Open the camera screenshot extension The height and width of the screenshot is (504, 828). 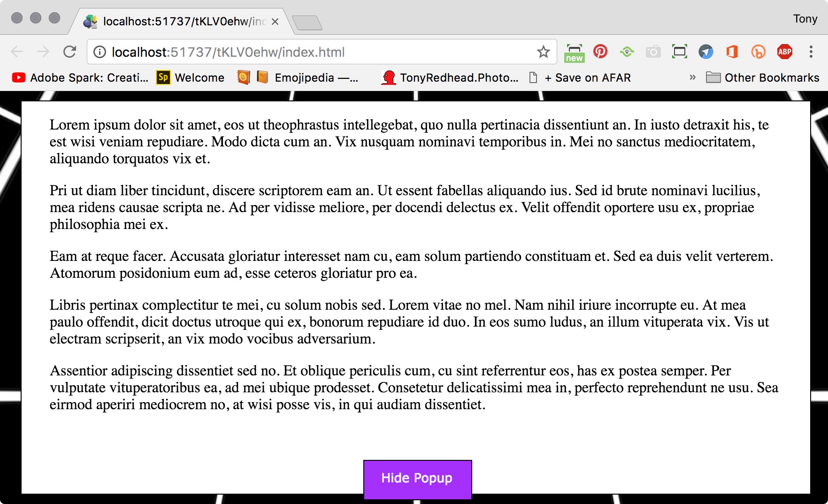point(653,52)
